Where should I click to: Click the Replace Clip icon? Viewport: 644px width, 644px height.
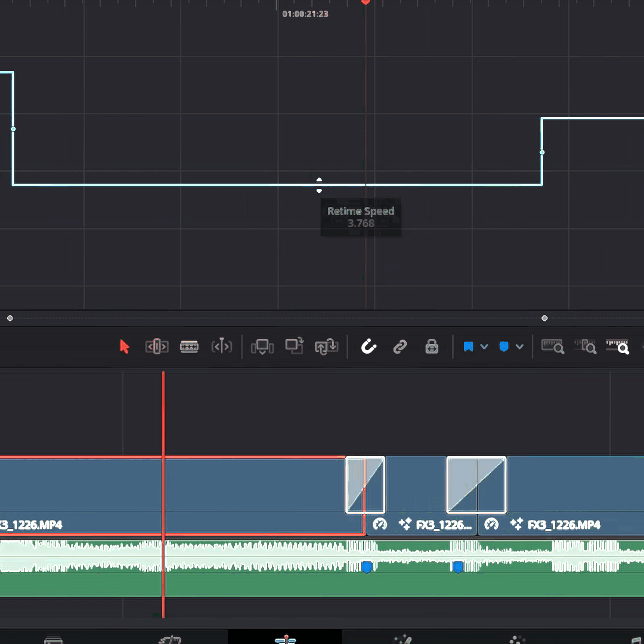[326, 346]
